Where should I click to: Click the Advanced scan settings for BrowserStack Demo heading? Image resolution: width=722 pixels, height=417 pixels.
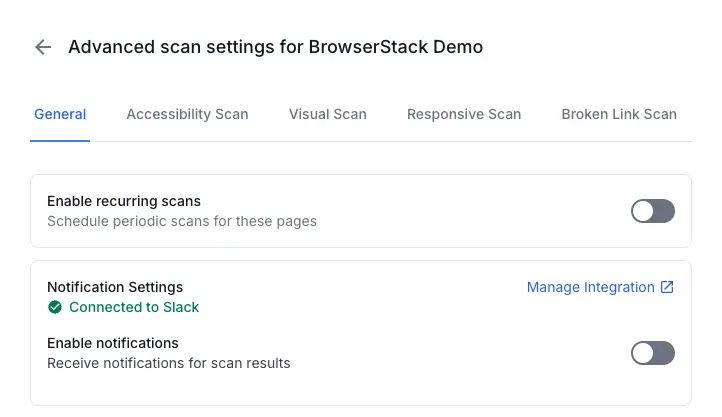pyautogui.click(x=275, y=47)
